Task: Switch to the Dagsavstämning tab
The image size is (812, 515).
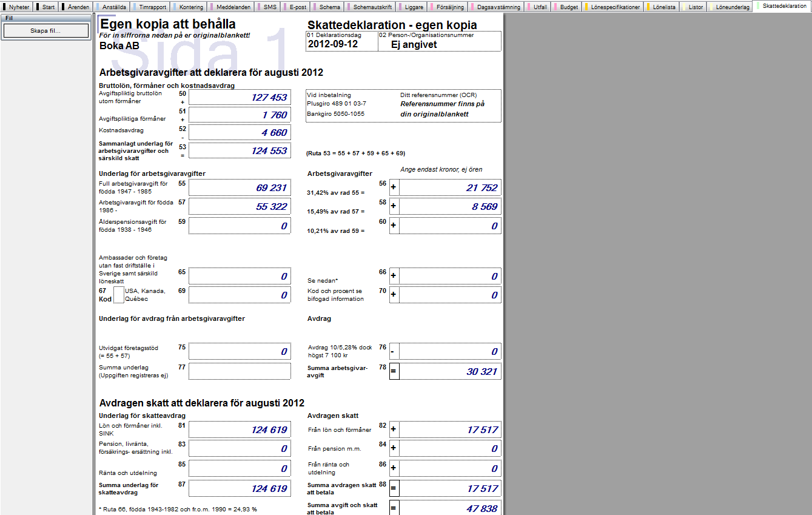Action: [497, 7]
